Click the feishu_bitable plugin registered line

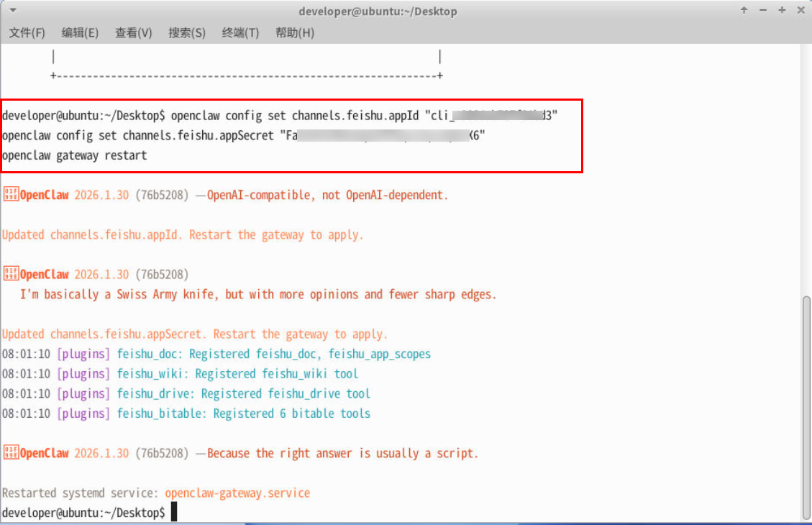[x=186, y=414]
